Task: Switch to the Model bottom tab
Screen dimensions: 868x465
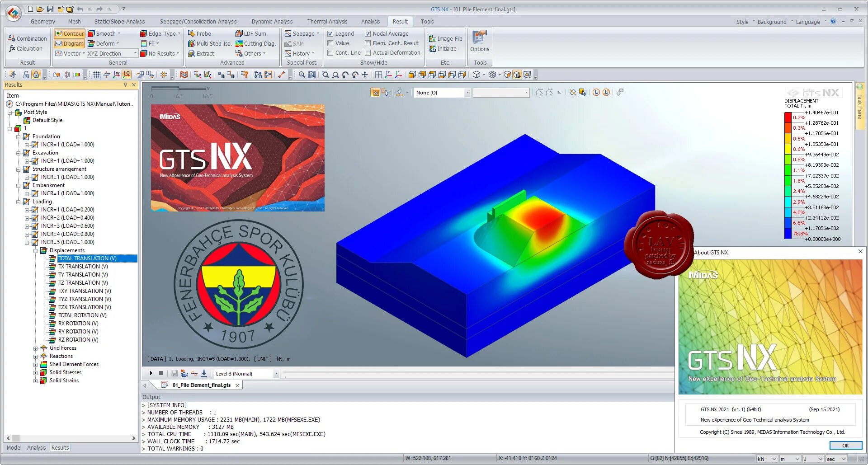Action: (14, 447)
